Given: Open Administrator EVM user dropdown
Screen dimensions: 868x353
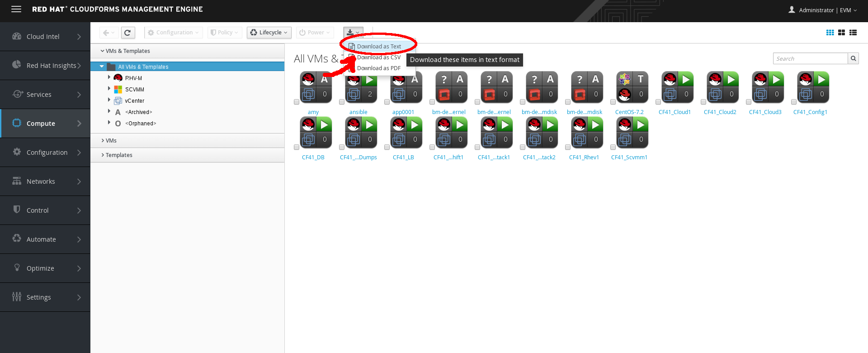Looking at the screenshot, I should tap(823, 10).
